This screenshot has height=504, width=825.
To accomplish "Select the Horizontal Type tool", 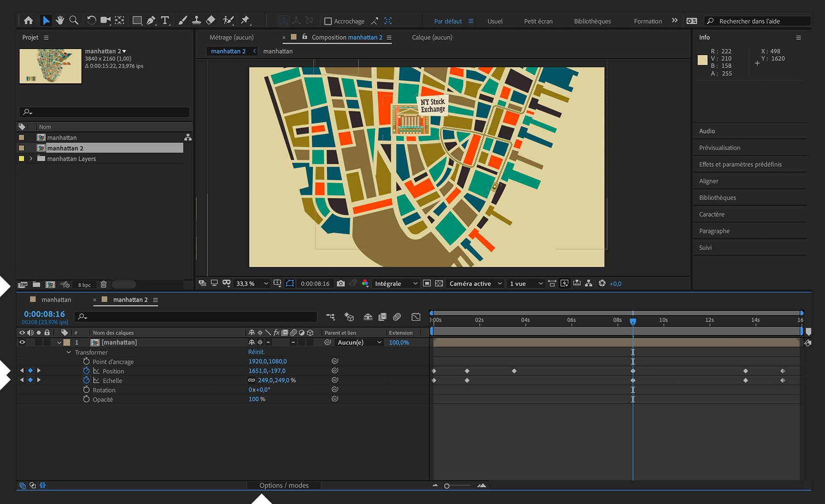I will click(165, 20).
